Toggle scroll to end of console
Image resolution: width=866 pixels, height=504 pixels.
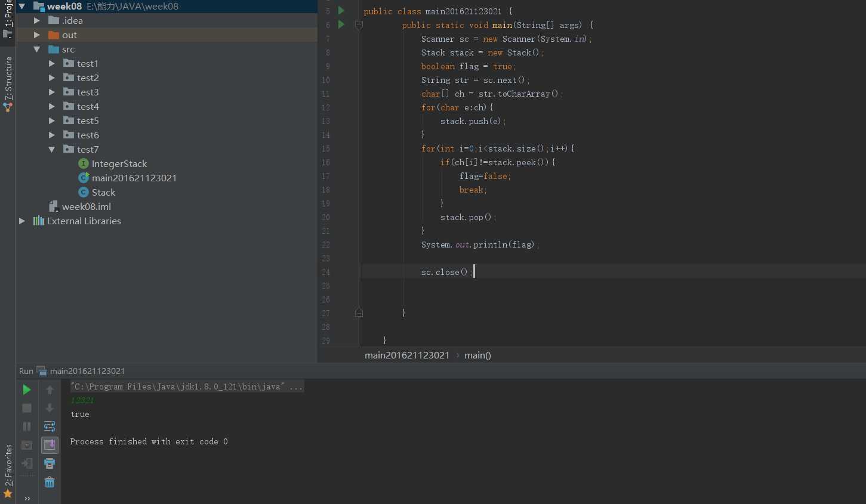tap(50, 445)
